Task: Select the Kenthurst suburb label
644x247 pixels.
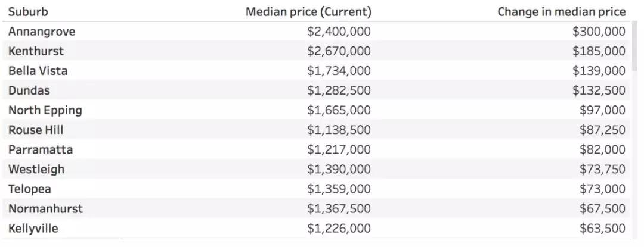Action: tap(36, 51)
